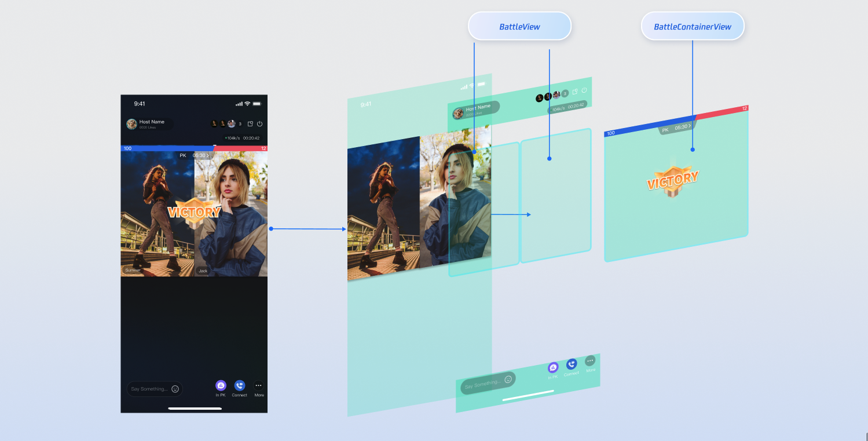This screenshot has width=868, height=441.
Task: Click the PK 05:30 timer in the BattleContainerView layer
Action: 676,128
